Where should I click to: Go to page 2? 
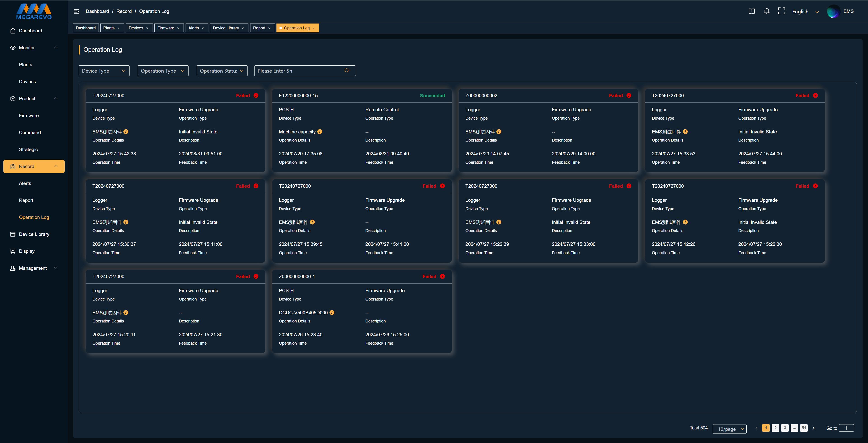click(x=775, y=428)
